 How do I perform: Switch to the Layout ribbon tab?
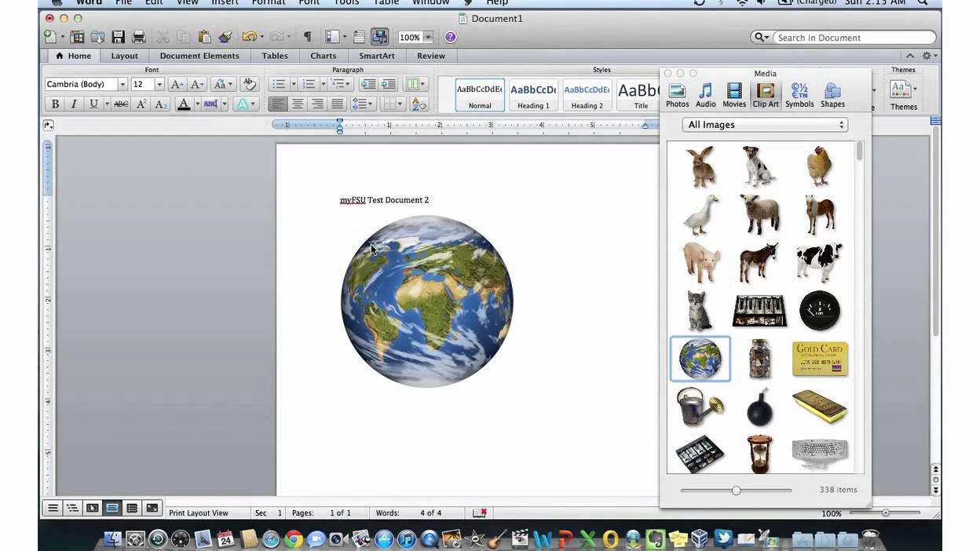(124, 56)
